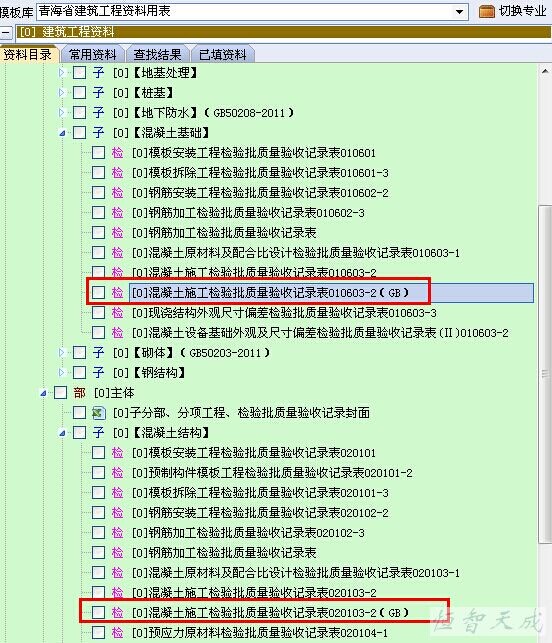
Task: Select 钢筋安装工程检验批质量验收记录表010602-2 entry
Action: pyautogui.click(x=260, y=193)
